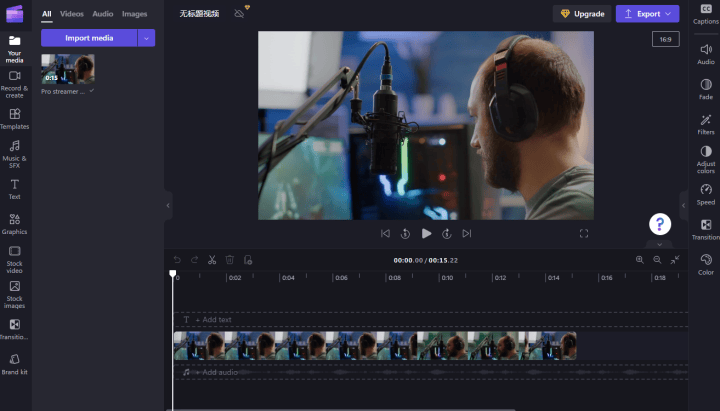Screen dimensions: 720x411
Task: Expand the Import media dropdown arrow
Action: tap(147, 38)
